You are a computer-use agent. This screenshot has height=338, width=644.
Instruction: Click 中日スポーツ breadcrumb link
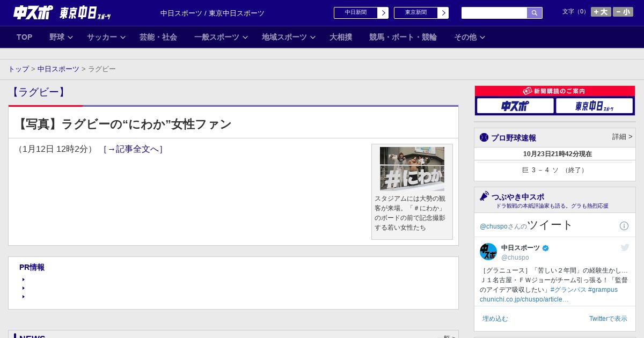[58, 69]
